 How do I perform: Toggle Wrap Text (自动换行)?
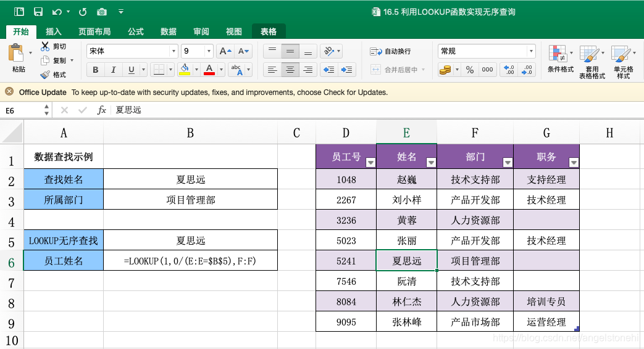pos(390,51)
